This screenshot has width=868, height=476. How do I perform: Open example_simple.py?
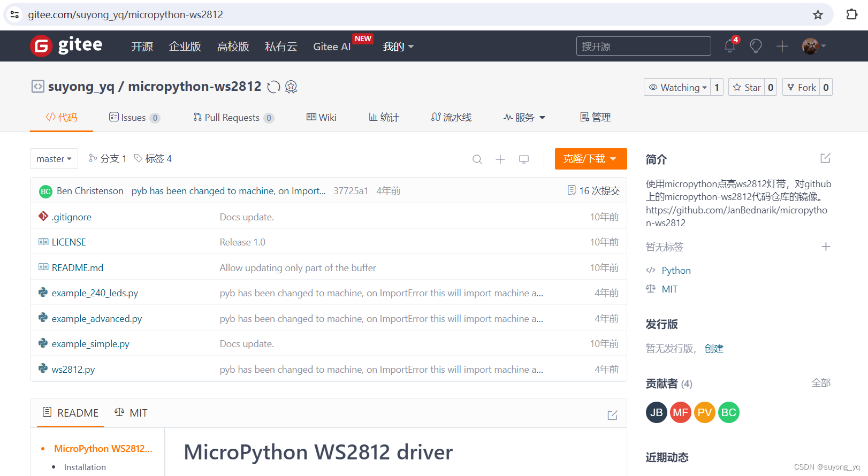(90, 344)
